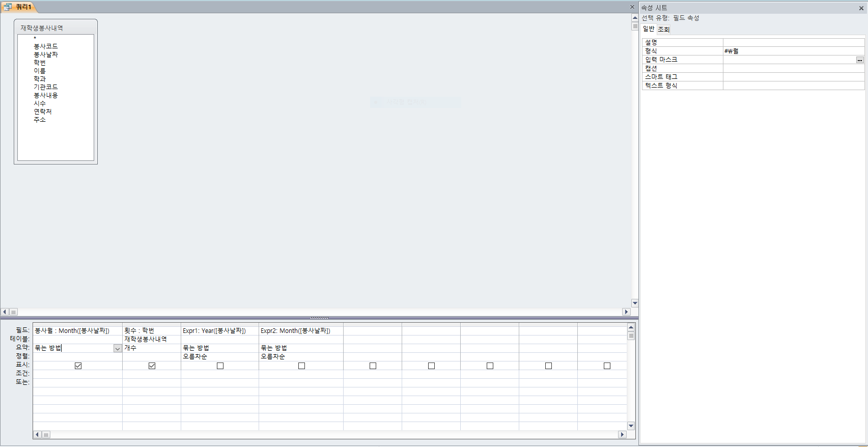Image resolution: width=868 pixels, height=447 pixels.
Task: Open the 입력 마스크 builder button
Action: (x=860, y=60)
